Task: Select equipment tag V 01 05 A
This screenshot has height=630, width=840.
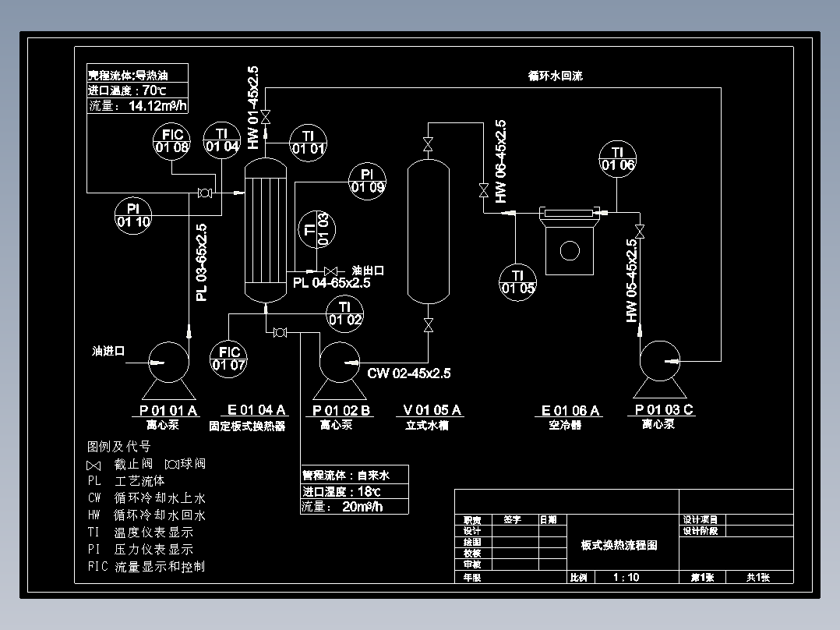Action: 432,410
